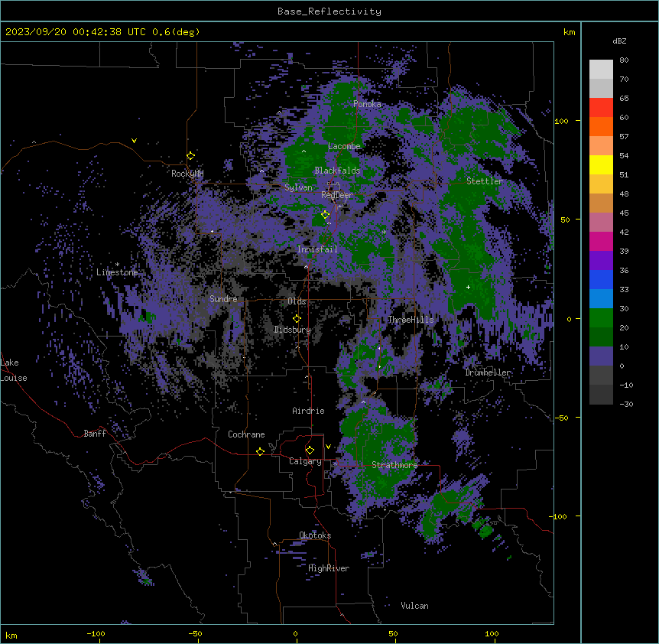Click the Calgary label

pos(305,461)
